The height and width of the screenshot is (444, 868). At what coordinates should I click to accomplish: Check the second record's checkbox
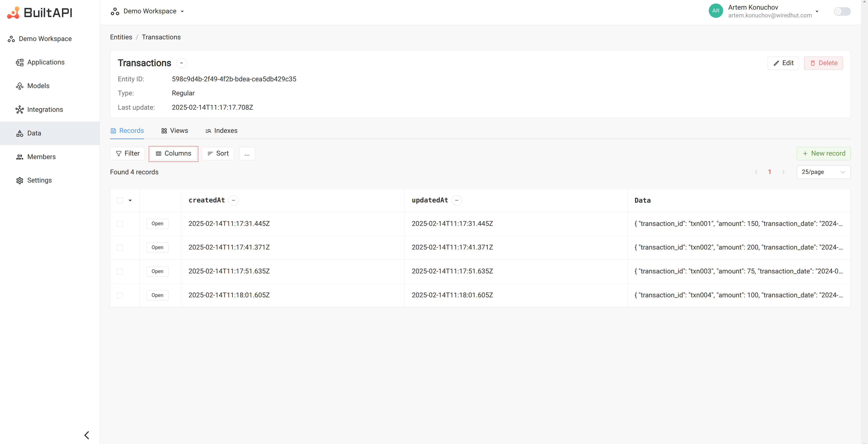point(120,247)
